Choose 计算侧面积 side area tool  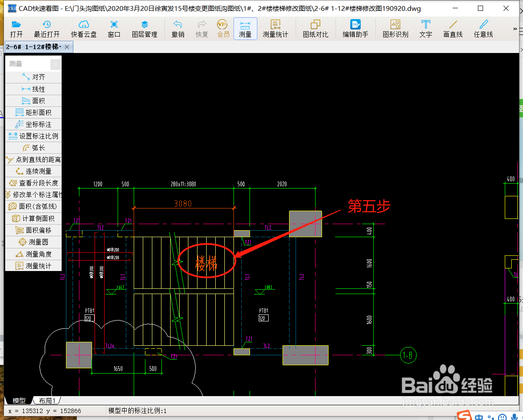(33, 218)
